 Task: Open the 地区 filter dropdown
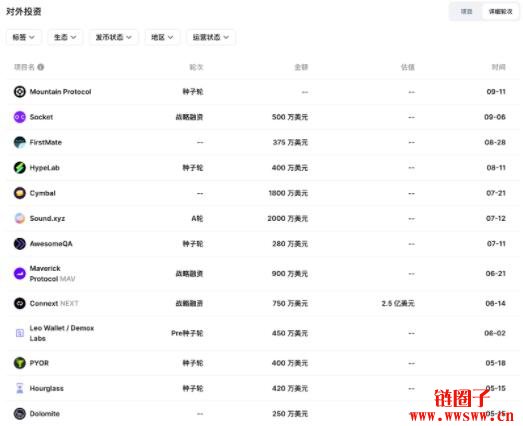[x=162, y=37]
